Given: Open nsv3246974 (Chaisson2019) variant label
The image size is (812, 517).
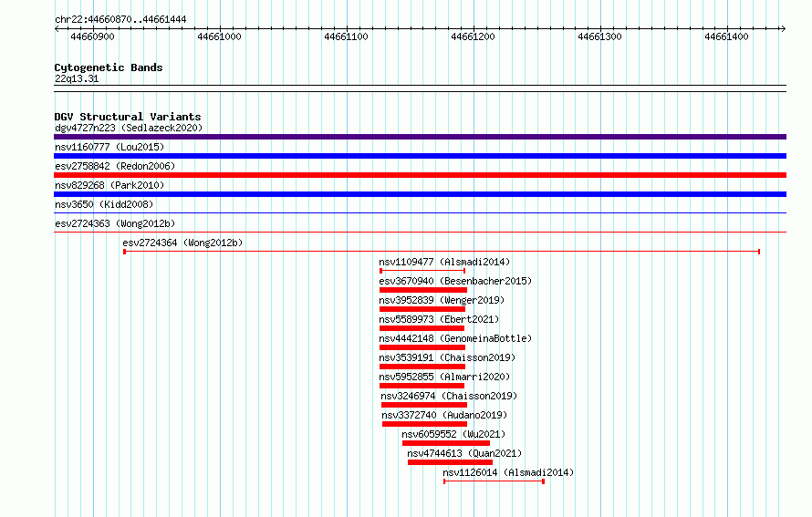Looking at the screenshot, I should 449,396.
